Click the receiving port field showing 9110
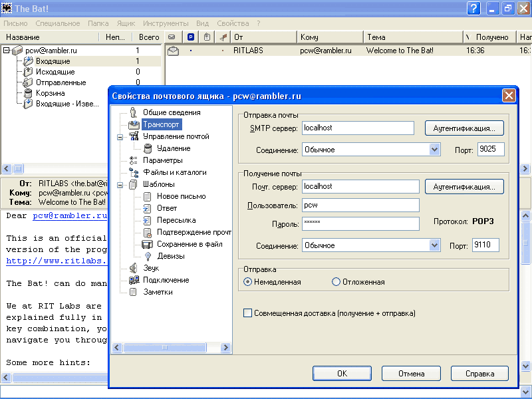Image resolution: width=532 pixels, height=399 pixels. pyautogui.click(x=485, y=245)
